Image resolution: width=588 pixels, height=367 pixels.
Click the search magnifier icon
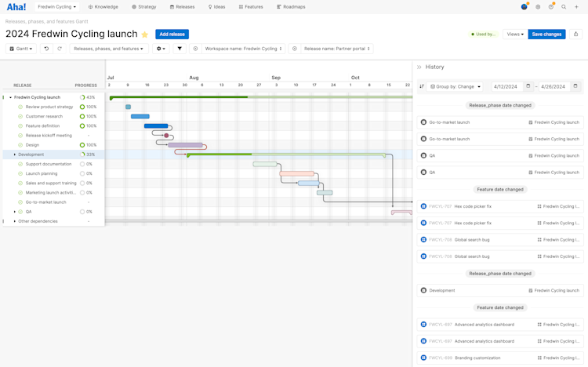(x=564, y=7)
